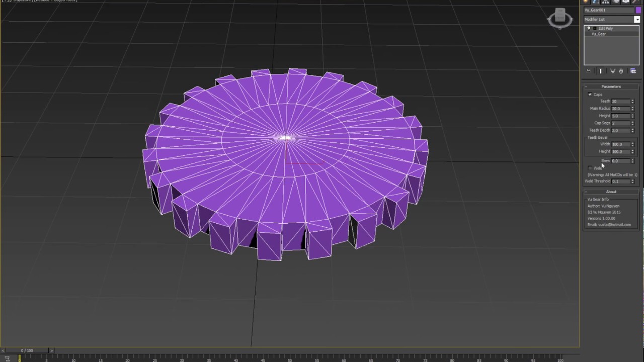644x362 pixels.
Task: Open the Utilities panel tab
Action: 635,2
